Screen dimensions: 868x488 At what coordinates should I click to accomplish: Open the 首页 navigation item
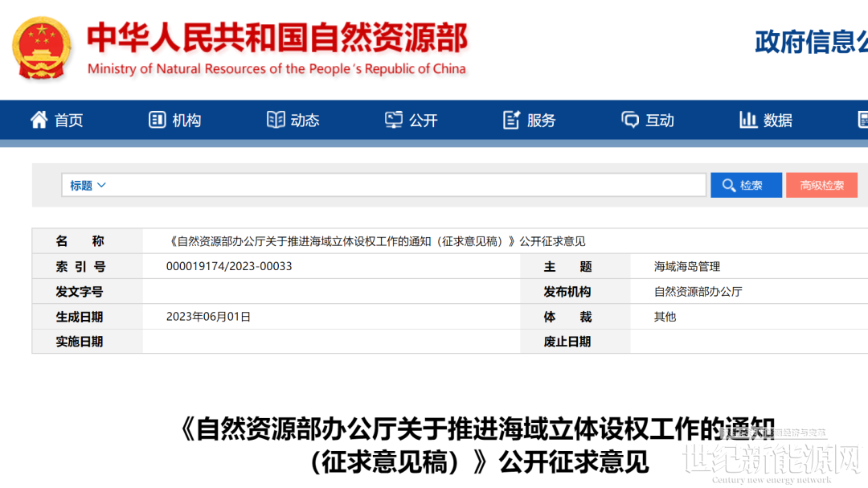pos(56,120)
